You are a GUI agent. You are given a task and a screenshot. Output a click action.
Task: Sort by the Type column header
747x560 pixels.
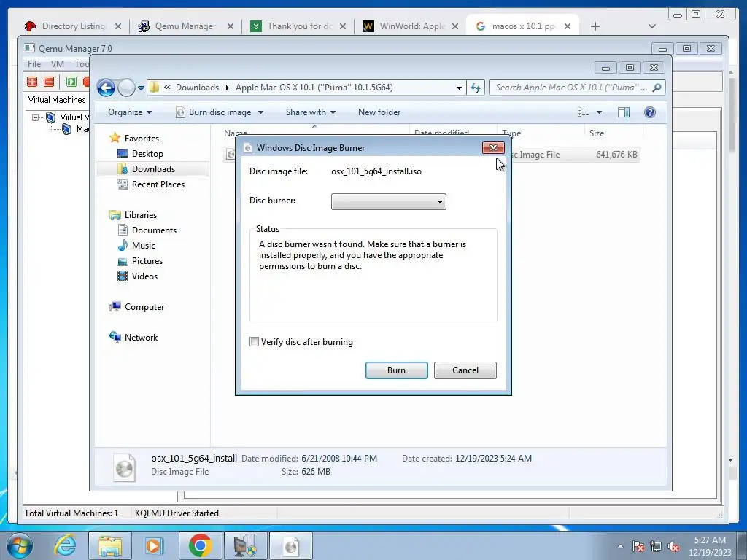point(542,133)
